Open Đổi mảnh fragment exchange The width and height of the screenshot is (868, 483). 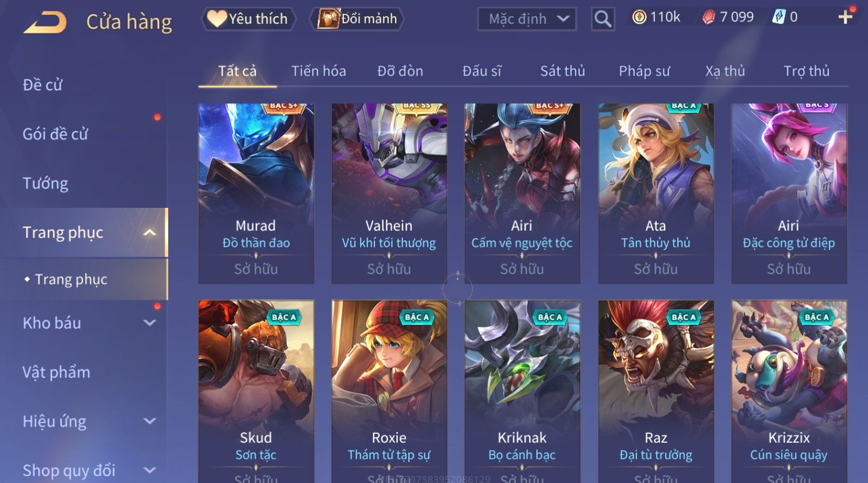(x=357, y=19)
